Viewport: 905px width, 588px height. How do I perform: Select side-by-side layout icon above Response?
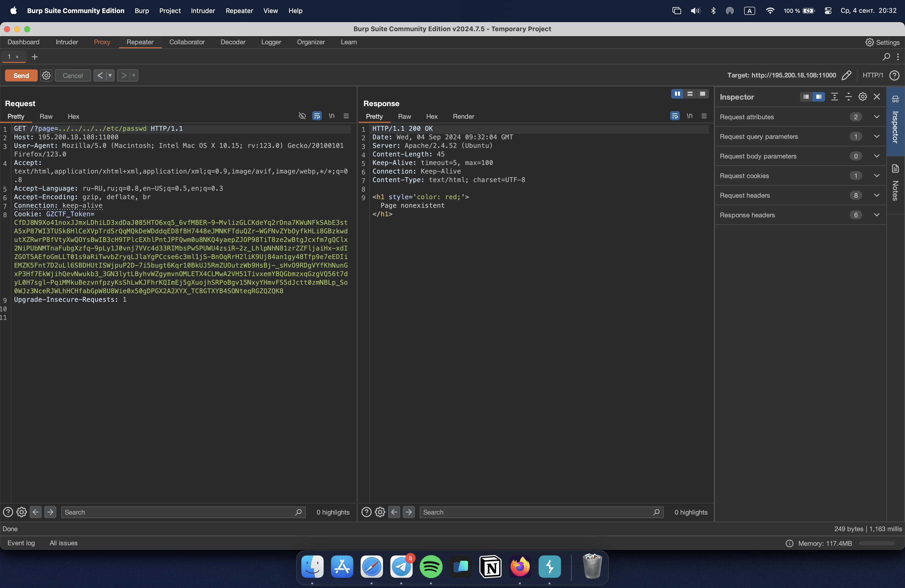(x=677, y=94)
